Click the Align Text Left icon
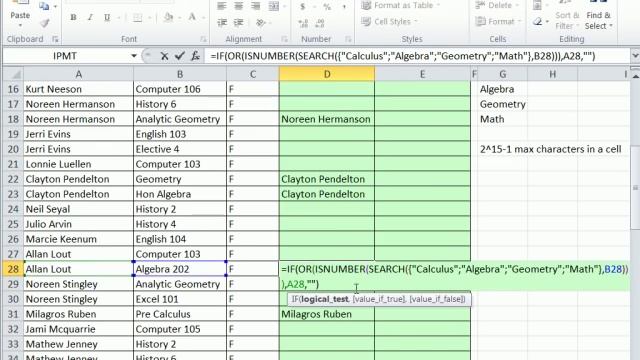Screen dimensions: 640x360 click(x=222, y=6)
